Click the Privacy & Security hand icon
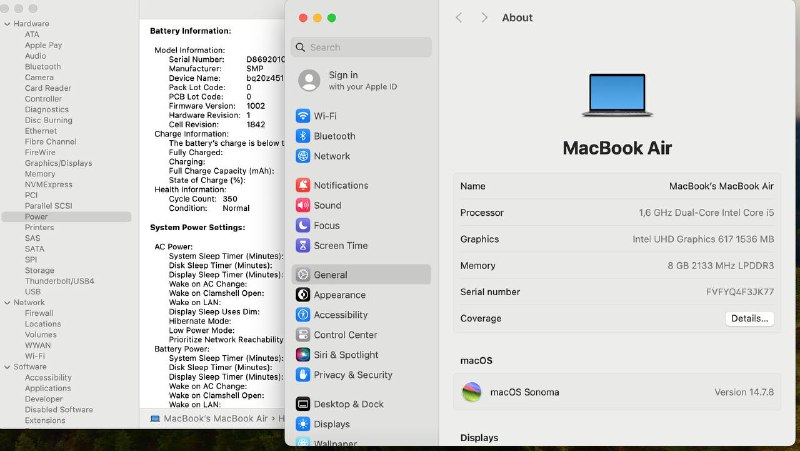 tap(303, 375)
